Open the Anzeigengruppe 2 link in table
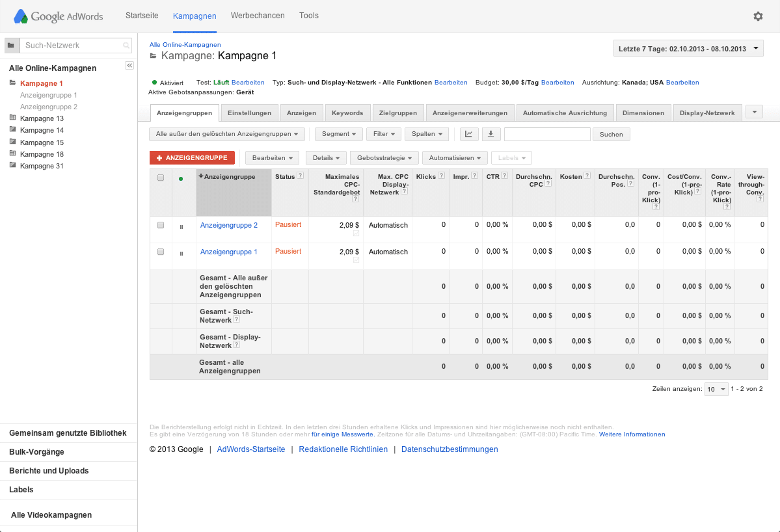The image size is (780, 532). click(229, 225)
